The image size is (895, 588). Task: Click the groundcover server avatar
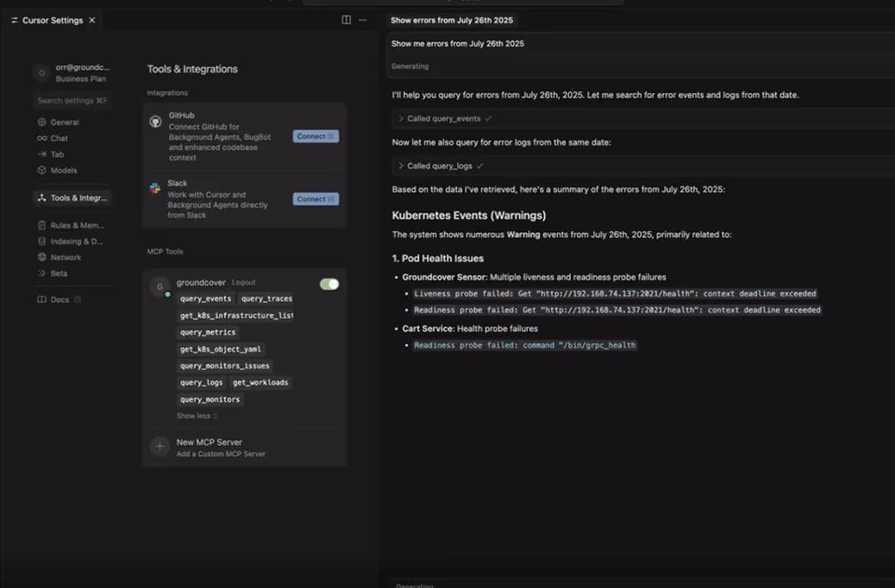click(160, 286)
